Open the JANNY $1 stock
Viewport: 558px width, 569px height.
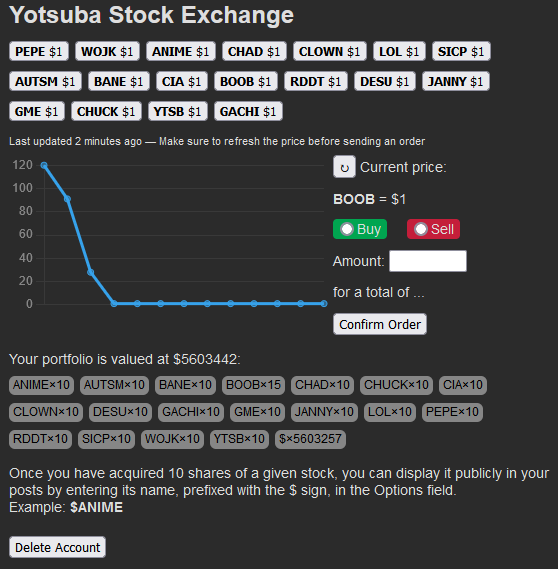click(x=456, y=81)
